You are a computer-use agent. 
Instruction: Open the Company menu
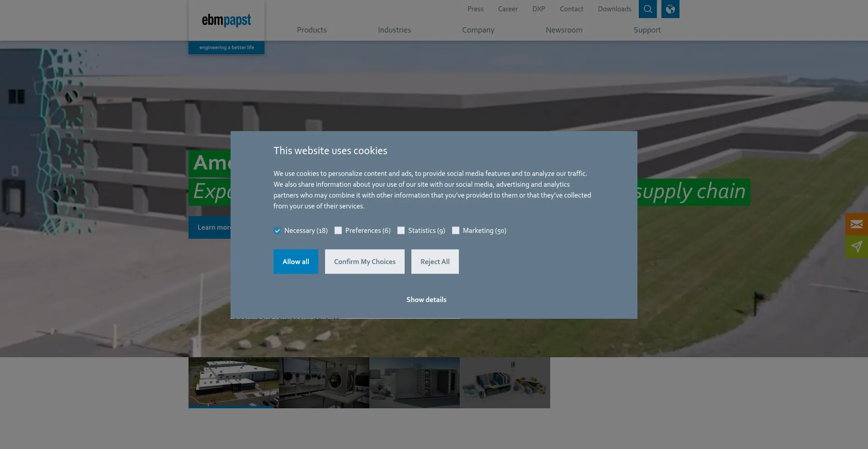point(478,30)
